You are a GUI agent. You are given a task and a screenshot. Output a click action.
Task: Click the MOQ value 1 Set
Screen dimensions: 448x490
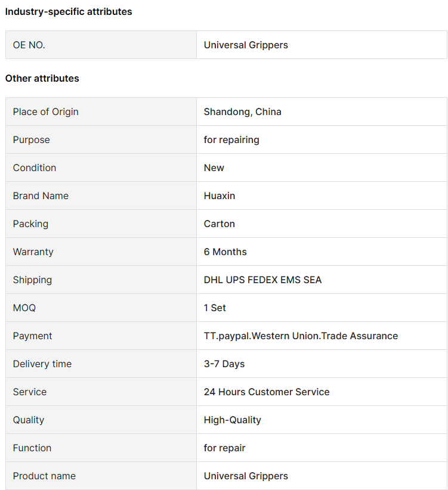[x=215, y=308]
